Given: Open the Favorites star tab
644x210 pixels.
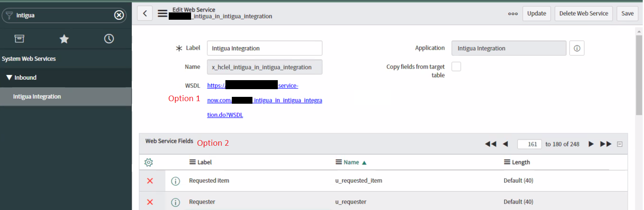Looking at the screenshot, I should [64, 39].
